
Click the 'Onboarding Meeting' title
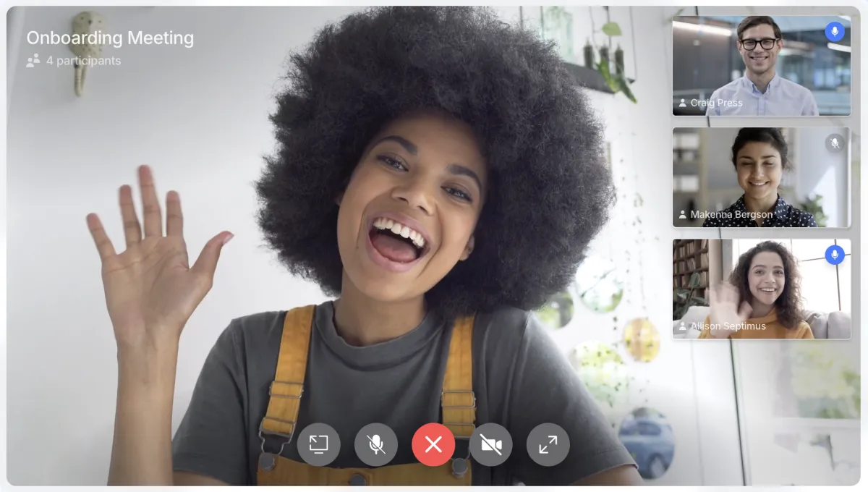point(110,38)
